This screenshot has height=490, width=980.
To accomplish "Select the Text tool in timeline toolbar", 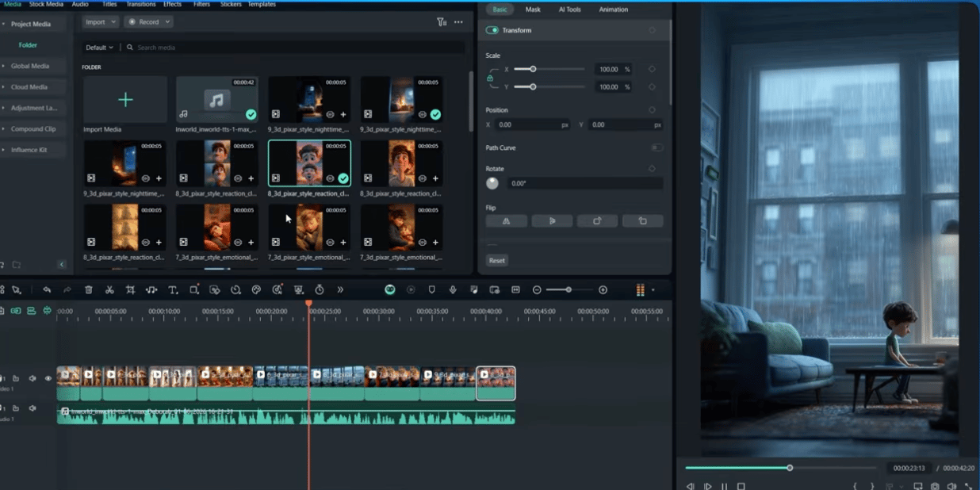I will point(173,290).
